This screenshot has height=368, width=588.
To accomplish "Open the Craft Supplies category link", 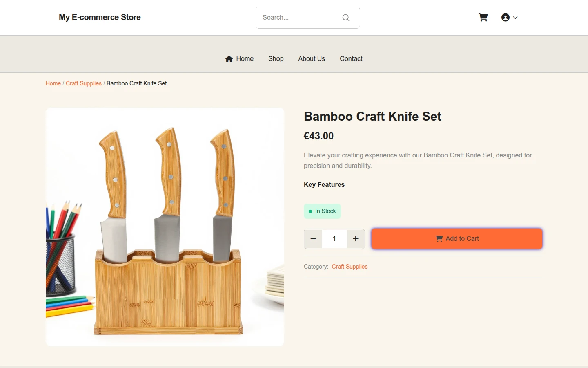I will tap(350, 267).
